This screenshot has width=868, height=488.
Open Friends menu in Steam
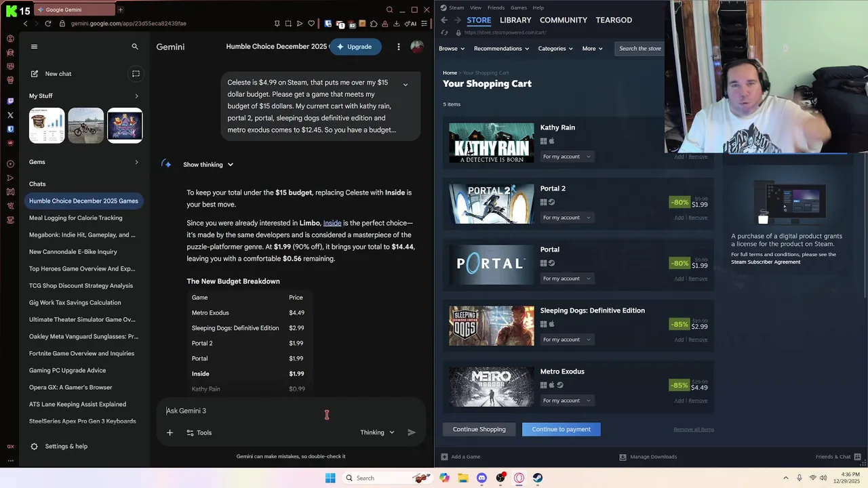coord(496,8)
